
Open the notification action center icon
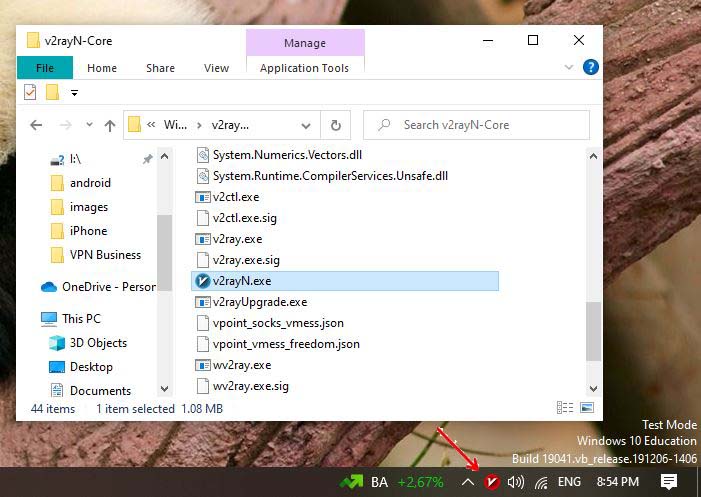tap(668, 482)
